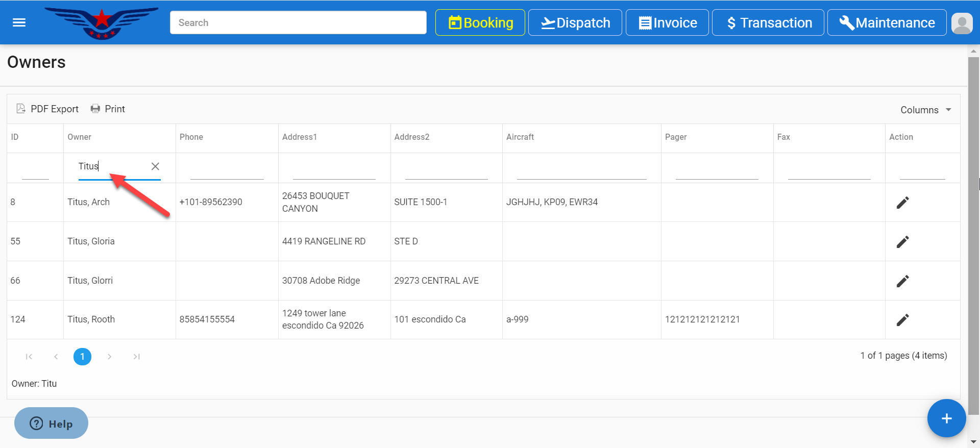Viewport: 980px width, 448px height.
Task: Clear the Titus owner filter
Action: pyautogui.click(x=155, y=166)
